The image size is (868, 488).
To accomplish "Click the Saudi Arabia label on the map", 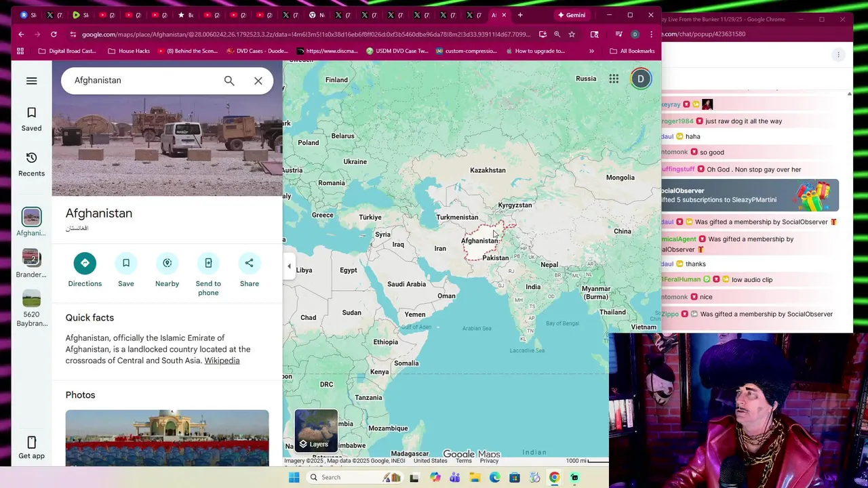I will click(407, 284).
